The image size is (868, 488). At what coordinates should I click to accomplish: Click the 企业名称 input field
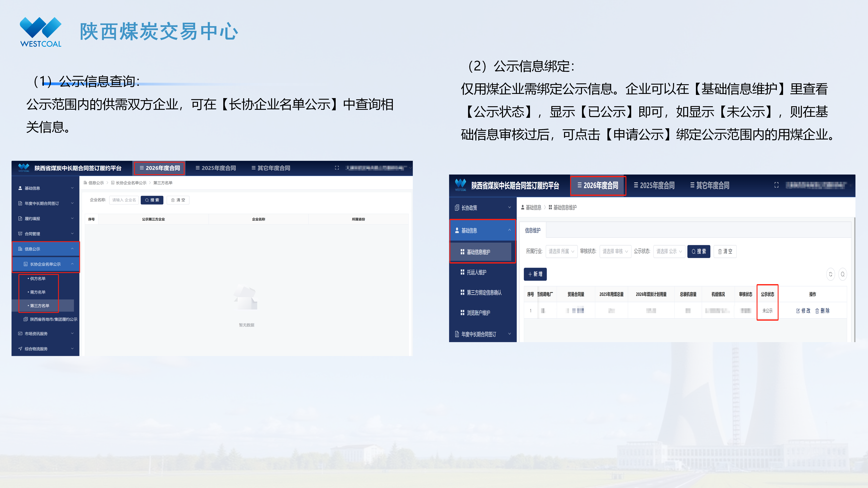(x=124, y=200)
